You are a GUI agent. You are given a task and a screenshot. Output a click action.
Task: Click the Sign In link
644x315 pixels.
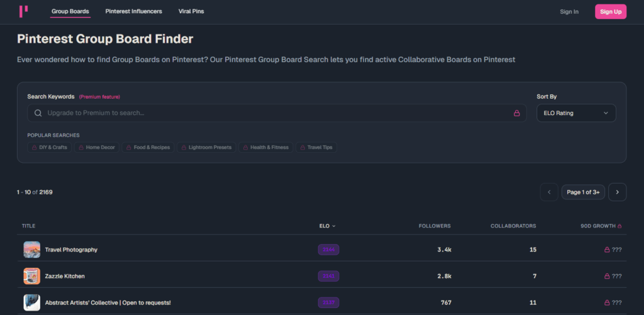click(569, 11)
